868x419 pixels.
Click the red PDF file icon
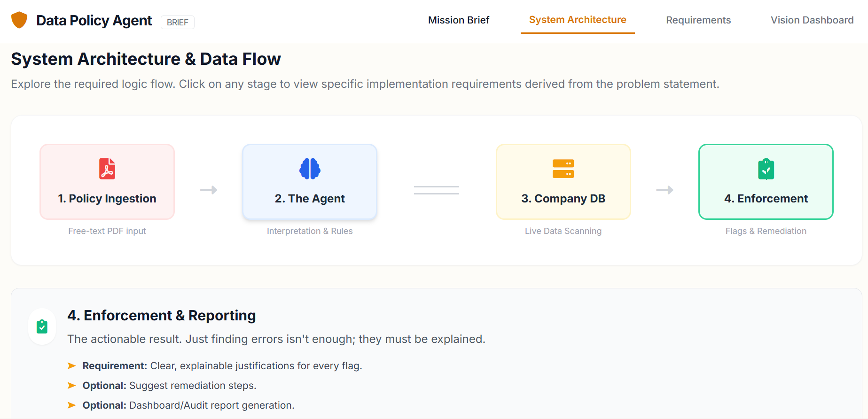(107, 169)
